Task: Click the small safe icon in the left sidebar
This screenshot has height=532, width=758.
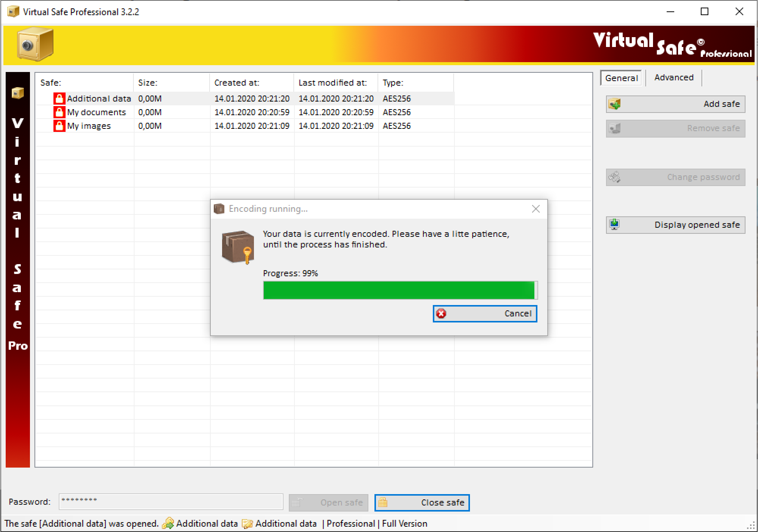Action: 17,93
